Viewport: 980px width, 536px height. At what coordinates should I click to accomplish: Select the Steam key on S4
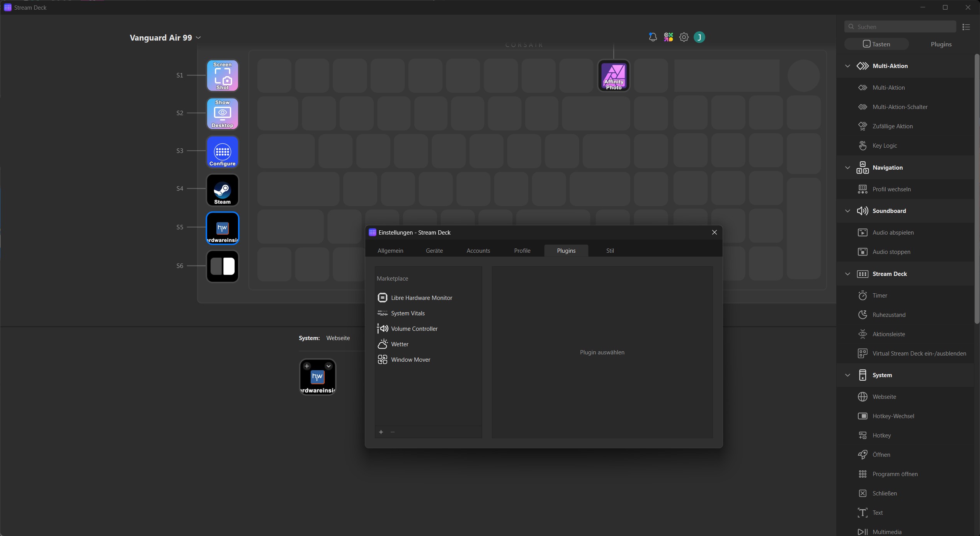point(222,190)
